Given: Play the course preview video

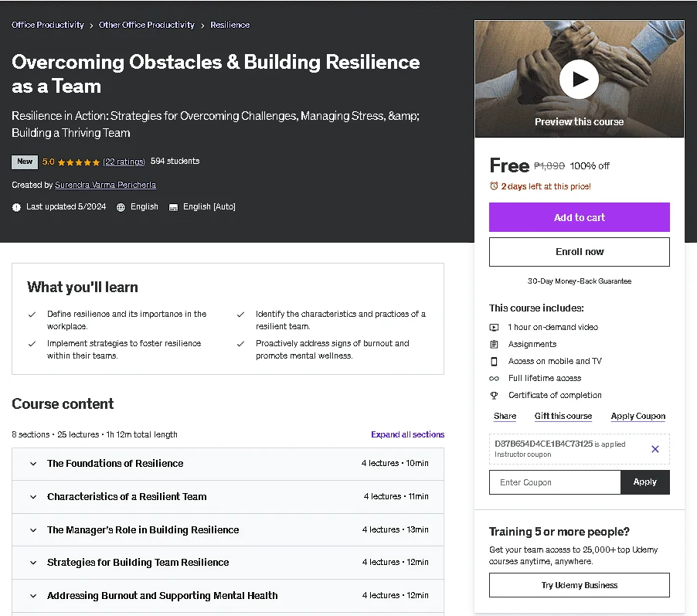Looking at the screenshot, I should point(579,79).
